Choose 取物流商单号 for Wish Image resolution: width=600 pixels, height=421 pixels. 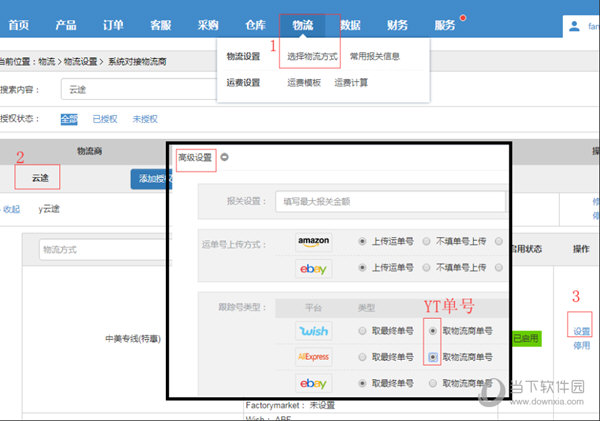click(x=432, y=330)
